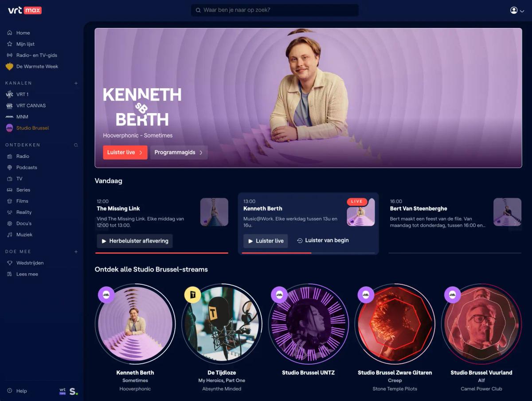Open Podcasts section
Viewport: 532px width, 401px height.
(x=27, y=168)
